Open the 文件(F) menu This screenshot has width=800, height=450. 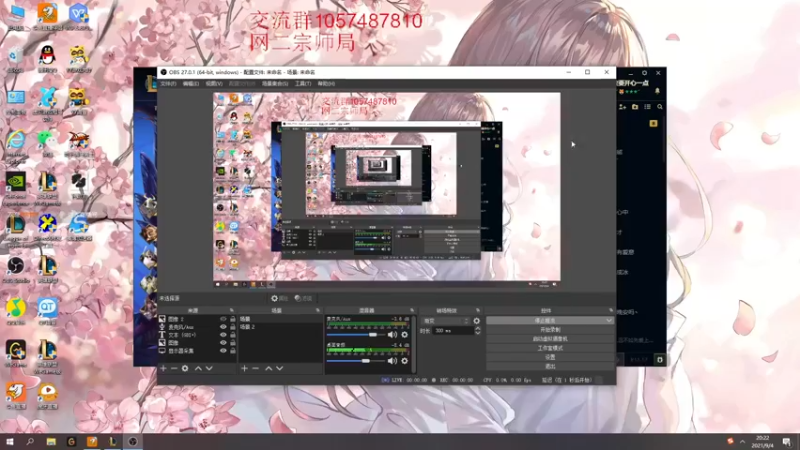(168, 84)
